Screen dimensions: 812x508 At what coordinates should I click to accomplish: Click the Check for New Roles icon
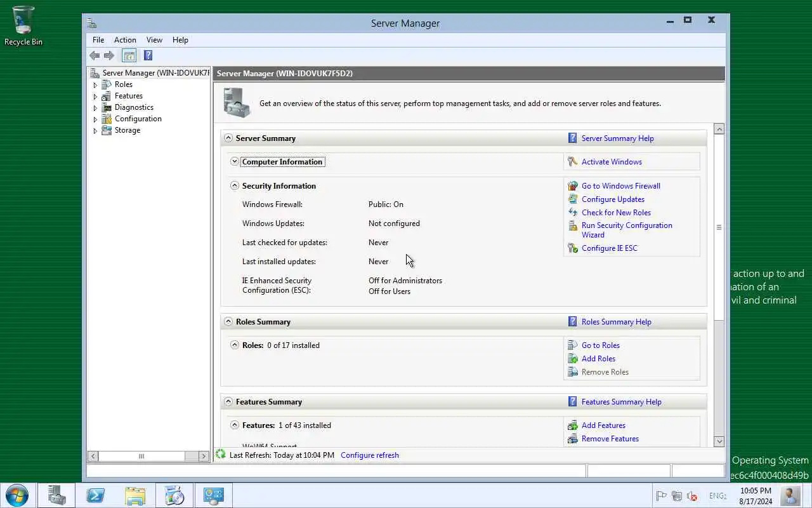573,212
